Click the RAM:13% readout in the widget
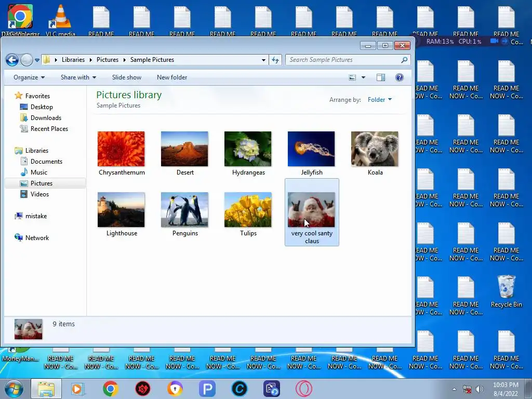This screenshot has width=532, height=399. click(x=440, y=42)
